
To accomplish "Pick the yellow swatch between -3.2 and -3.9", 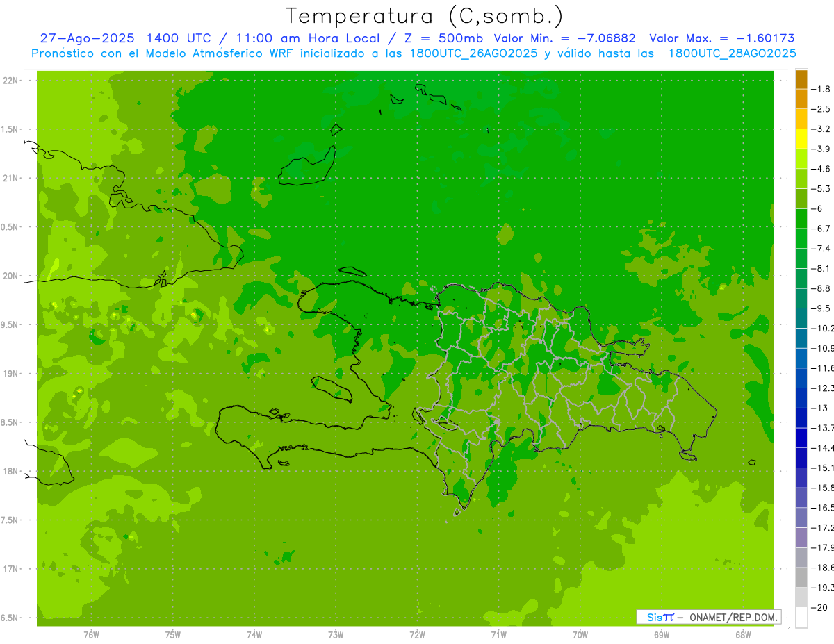I will pyautogui.click(x=801, y=139).
